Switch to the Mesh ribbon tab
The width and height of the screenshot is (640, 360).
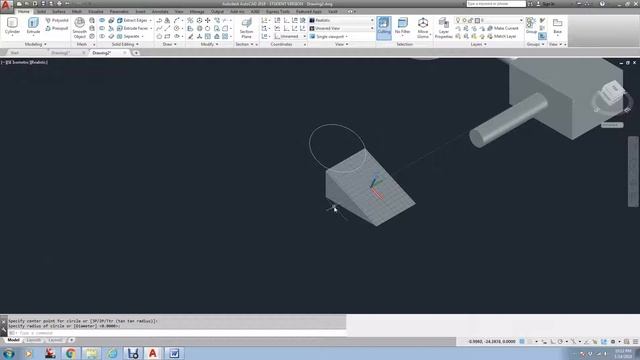click(77, 11)
